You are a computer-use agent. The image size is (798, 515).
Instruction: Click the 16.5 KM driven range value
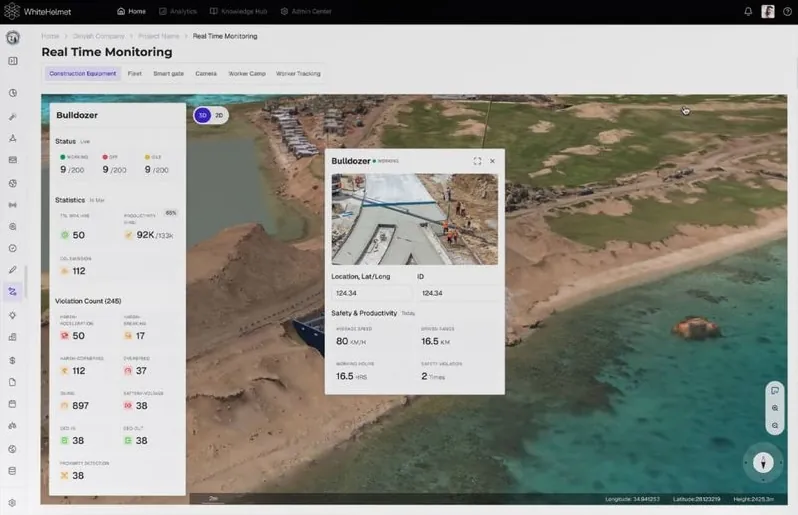436,341
